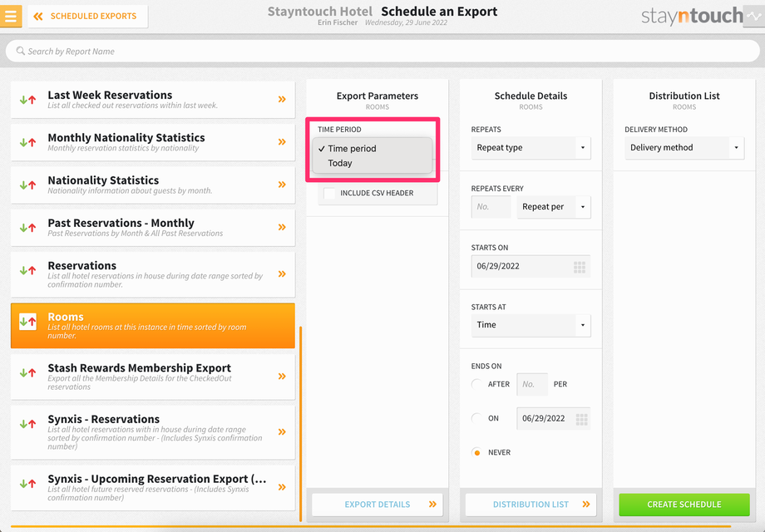Image resolution: width=765 pixels, height=532 pixels.
Task: Click Synxis - Upcoming Reservation Export arrows icon
Action: 27,484
